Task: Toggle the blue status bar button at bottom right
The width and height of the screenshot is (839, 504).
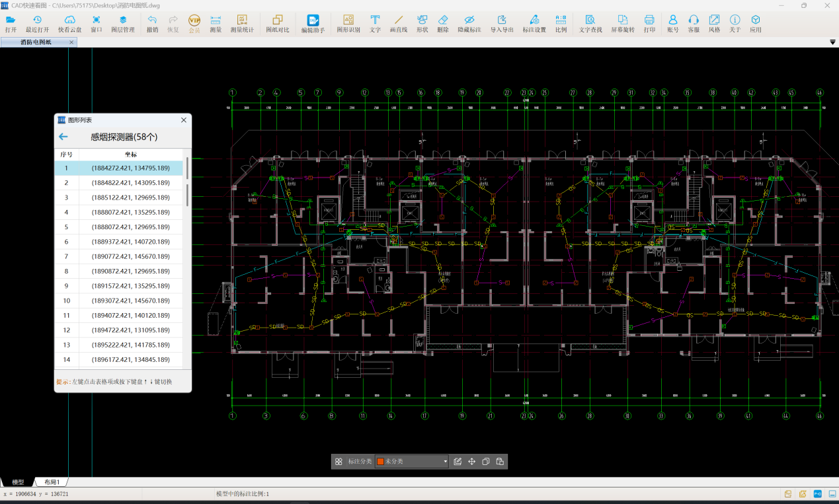Action: point(817,494)
